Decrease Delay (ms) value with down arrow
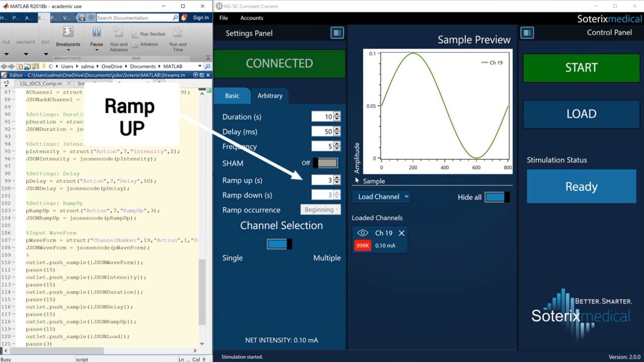Image resolution: width=644 pixels, height=362 pixels. (337, 134)
